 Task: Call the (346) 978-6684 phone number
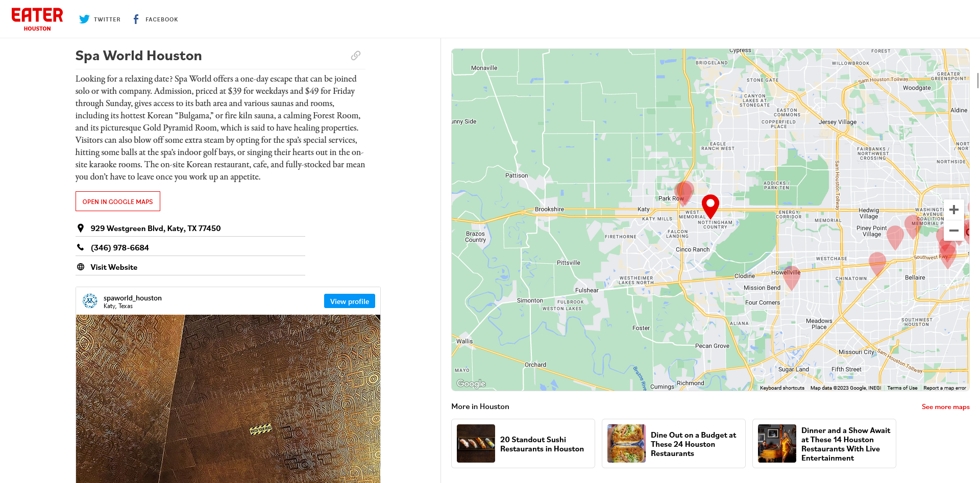pyautogui.click(x=120, y=248)
